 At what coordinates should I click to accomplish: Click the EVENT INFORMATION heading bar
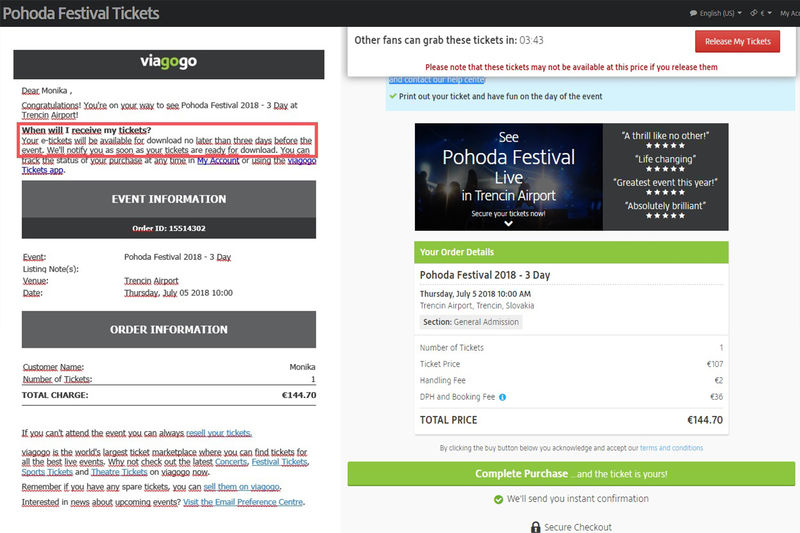pos(169,199)
